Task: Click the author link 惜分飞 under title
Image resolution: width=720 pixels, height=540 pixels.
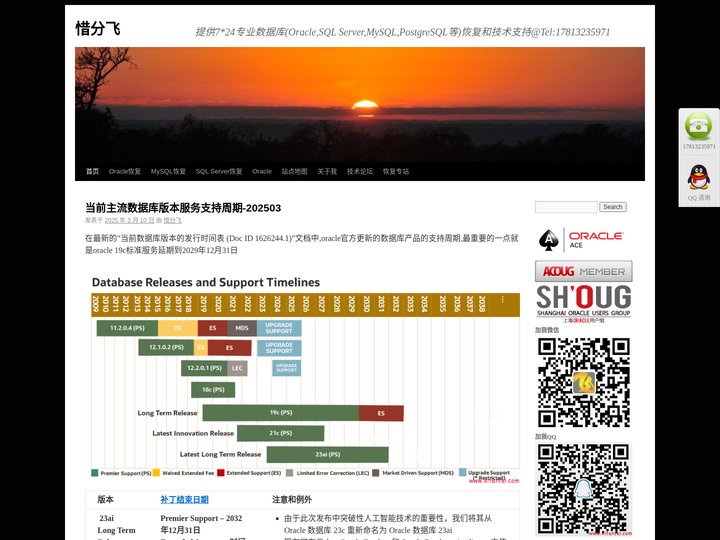Action: (x=173, y=220)
